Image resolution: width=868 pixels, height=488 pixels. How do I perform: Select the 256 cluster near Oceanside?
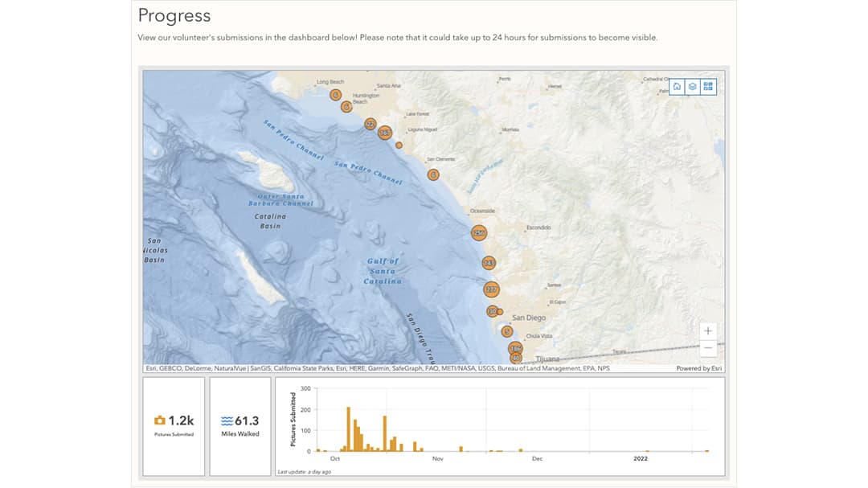[x=479, y=233]
